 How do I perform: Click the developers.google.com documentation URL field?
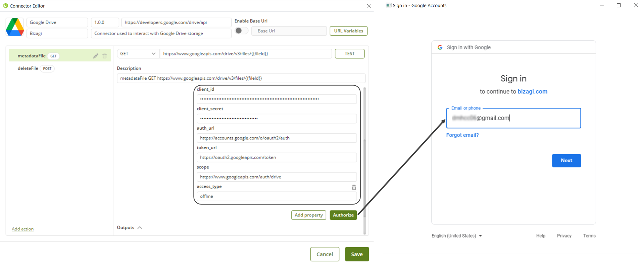point(176,23)
